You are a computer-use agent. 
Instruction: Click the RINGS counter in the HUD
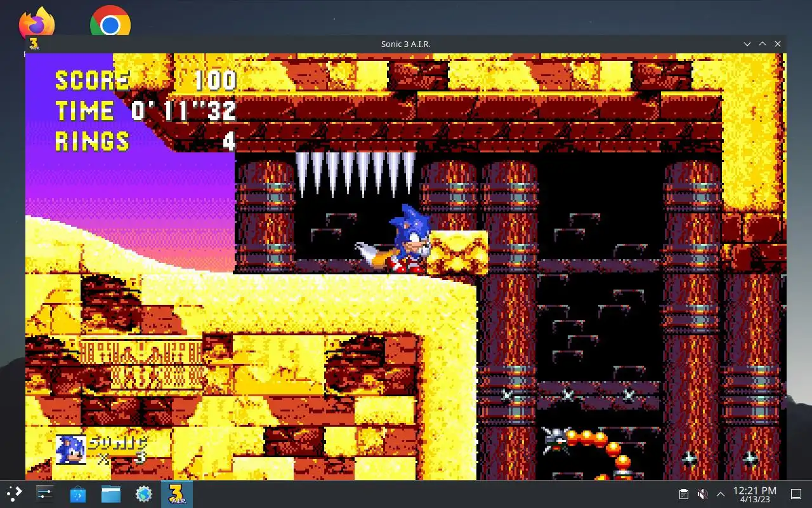[146, 141]
